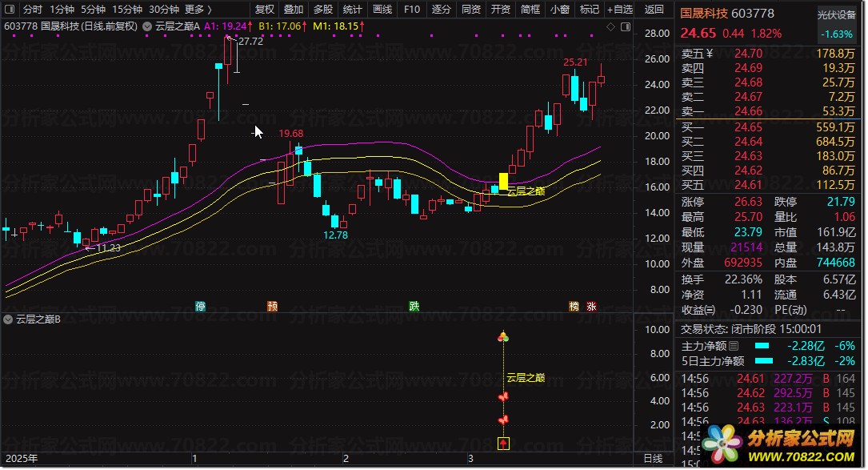Click 卖五 price 24.70
868x470 pixels.
coord(749,54)
